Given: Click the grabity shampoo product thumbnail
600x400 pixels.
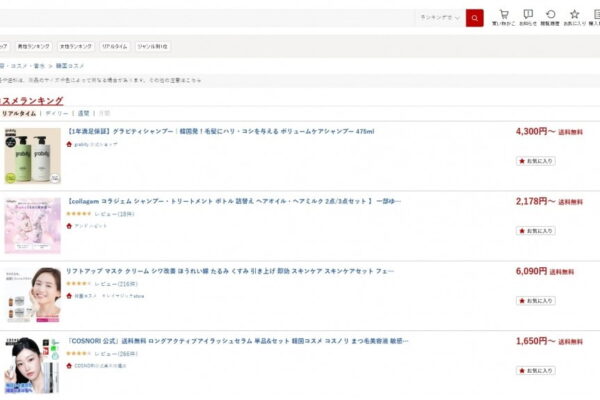Looking at the screenshot, I should pos(31,158).
